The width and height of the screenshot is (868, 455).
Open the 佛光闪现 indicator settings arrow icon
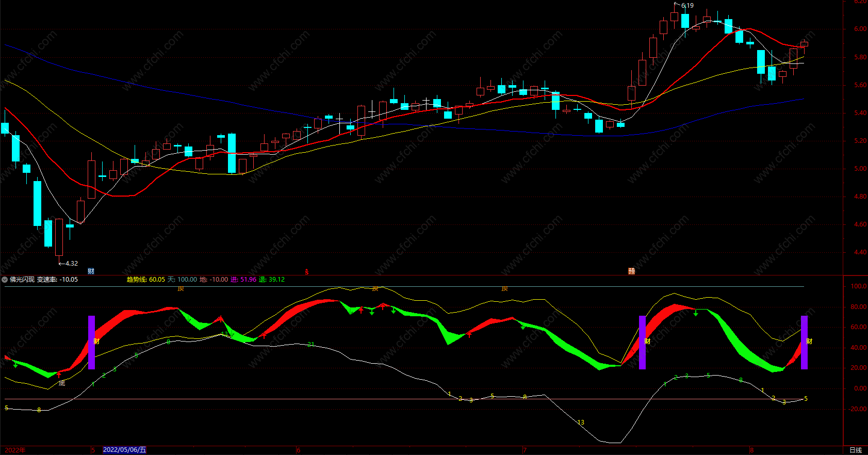[5, 280]
